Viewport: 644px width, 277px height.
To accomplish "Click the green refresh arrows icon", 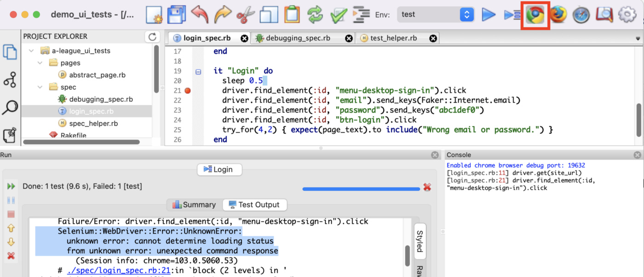I will pyautogui.click(x=315, y=15).
